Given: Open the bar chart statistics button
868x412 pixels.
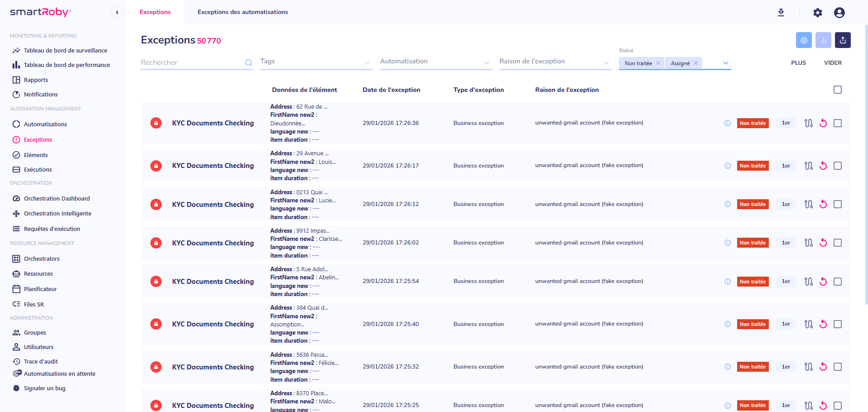Looking at the screenshot, I should point(823,40).
